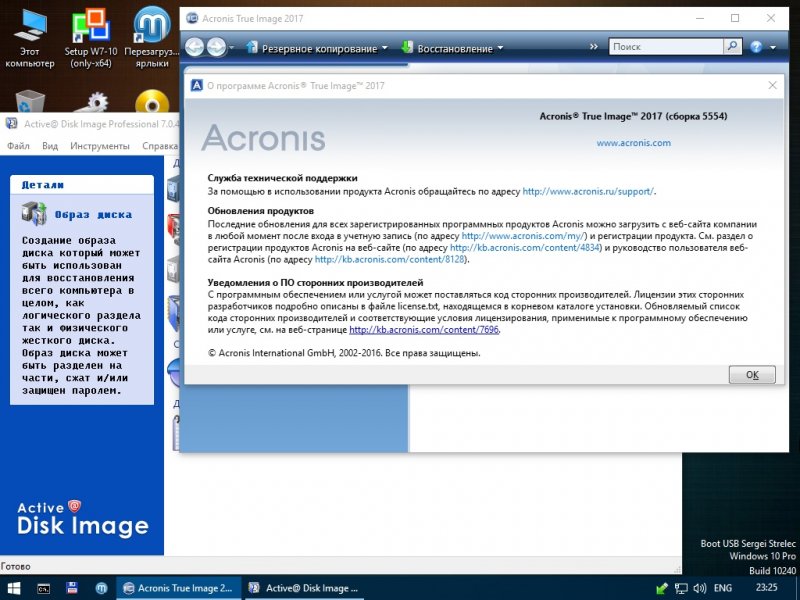Click the green pen tray icon
Viewport: 800px width, 600px height.
click(662, 588)
